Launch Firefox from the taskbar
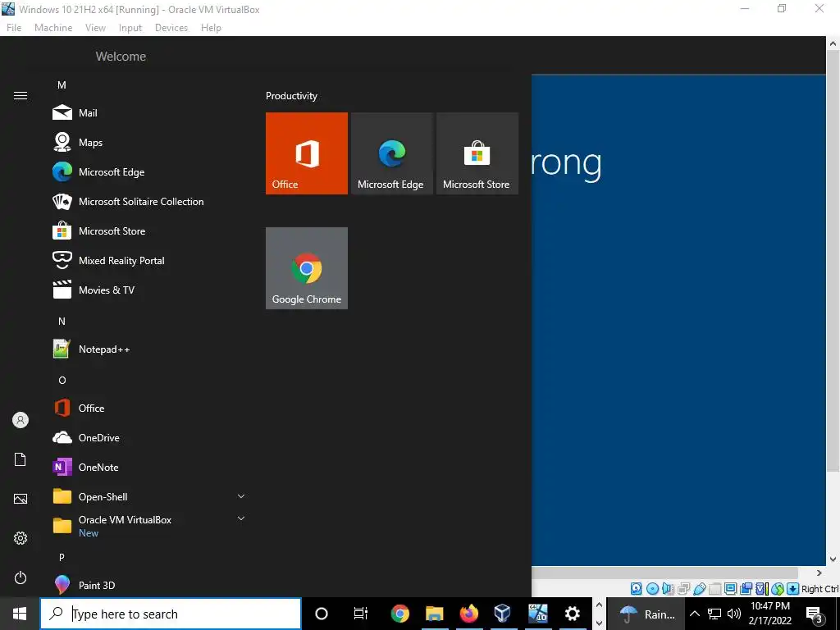Viewport: 840px width, 630px height. 468,614
